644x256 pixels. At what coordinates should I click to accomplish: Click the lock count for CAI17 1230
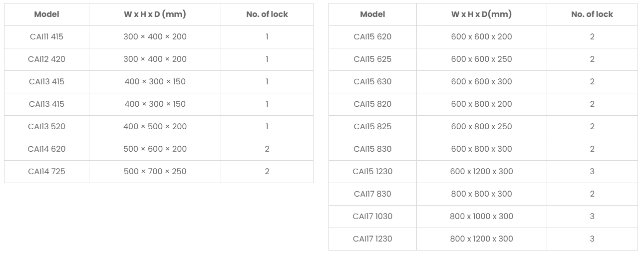pos(592,239)
